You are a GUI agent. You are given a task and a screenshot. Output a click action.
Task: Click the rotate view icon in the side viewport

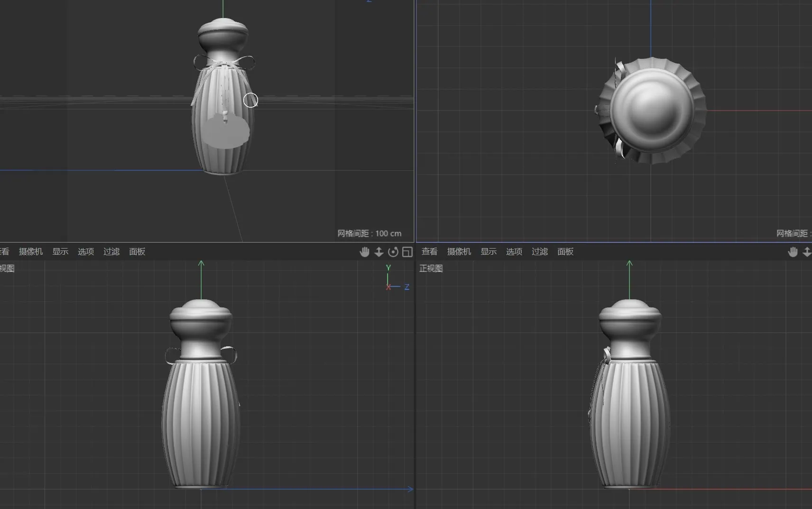[x=393, y=252]
